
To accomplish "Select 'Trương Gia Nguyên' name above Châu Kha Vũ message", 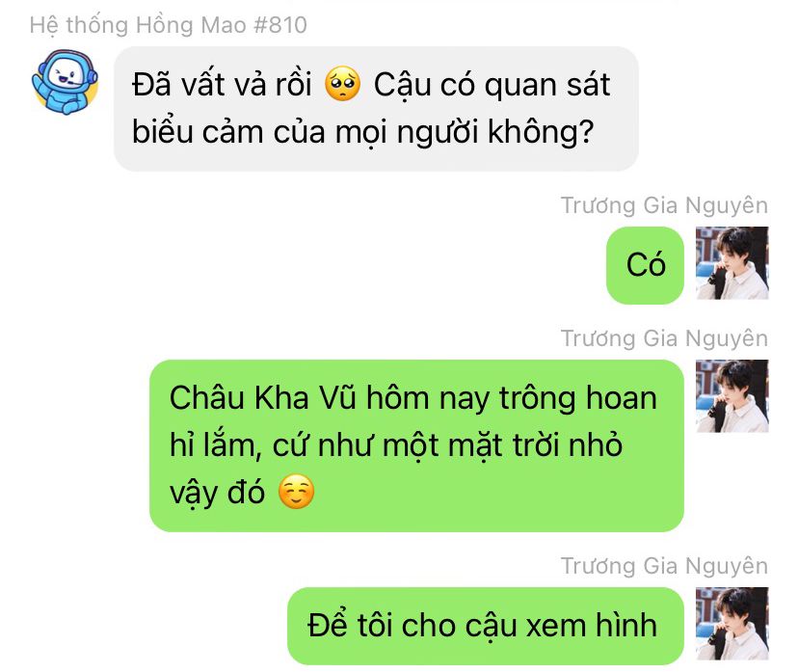I will coord(664,338).
